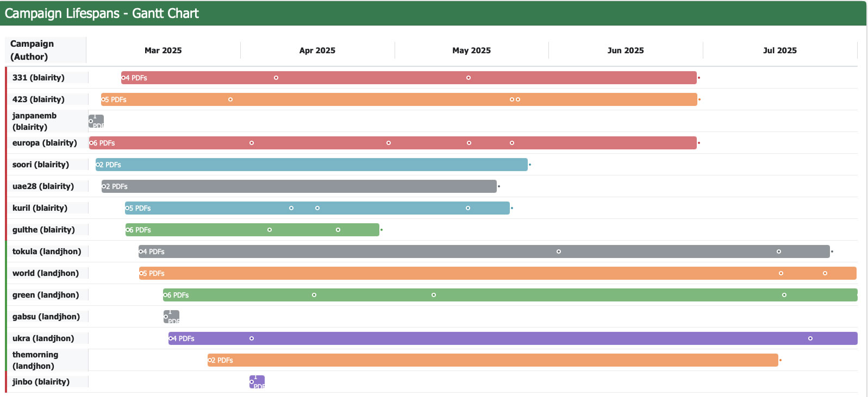The image size is (868, 397).
Task: Select the soori campaign blue bar
Action: (311, 165)
